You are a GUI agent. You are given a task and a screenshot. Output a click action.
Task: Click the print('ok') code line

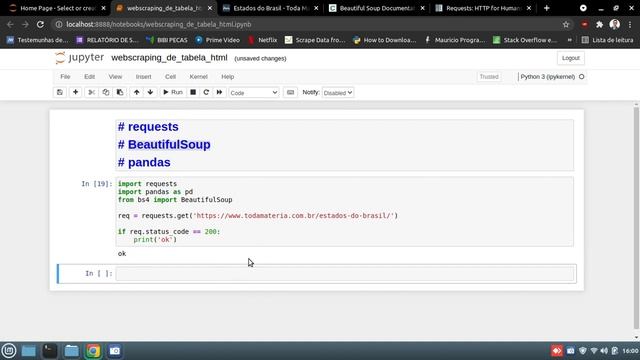155,240
